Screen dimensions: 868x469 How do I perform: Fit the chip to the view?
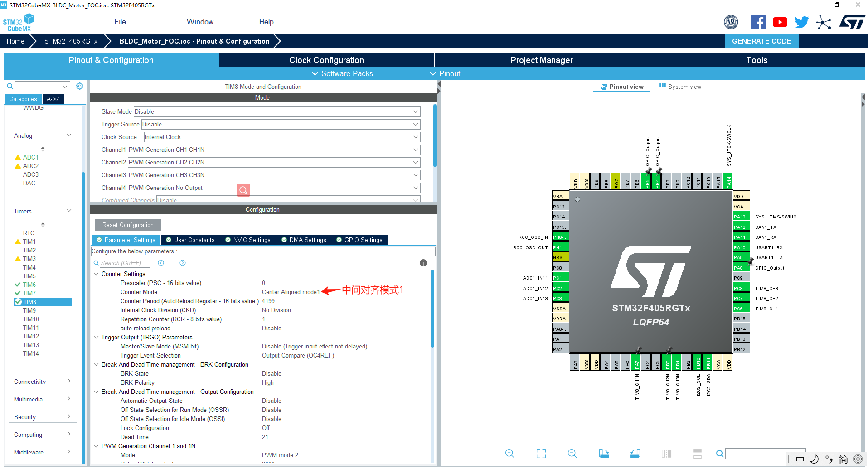[x=541, y=454]
